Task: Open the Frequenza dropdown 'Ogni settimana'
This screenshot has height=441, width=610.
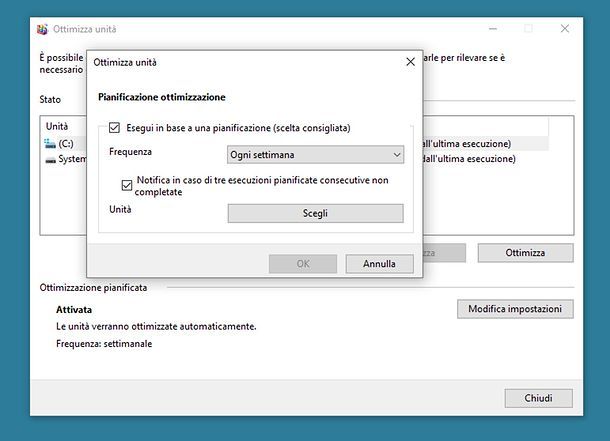Action: click(x=316, y=155)
